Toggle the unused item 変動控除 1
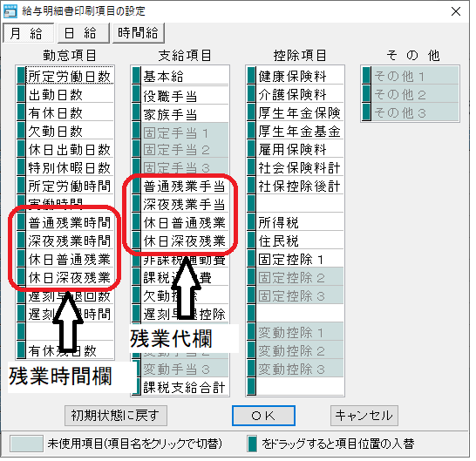 [300, 331]
